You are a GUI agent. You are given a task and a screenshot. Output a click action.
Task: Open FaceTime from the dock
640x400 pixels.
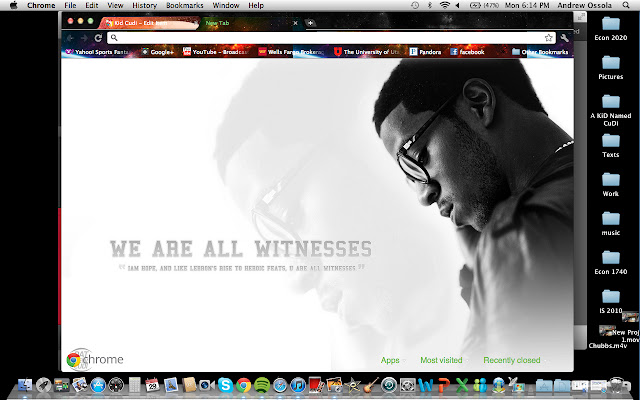207,385
